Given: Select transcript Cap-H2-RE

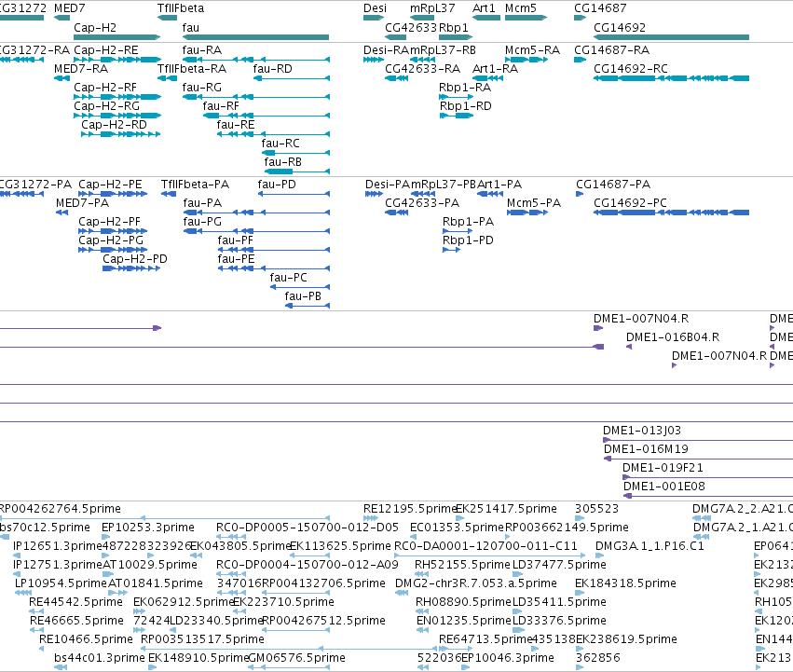Looking at the screenshot, I should pyautogui.click(x=116, y=60).
